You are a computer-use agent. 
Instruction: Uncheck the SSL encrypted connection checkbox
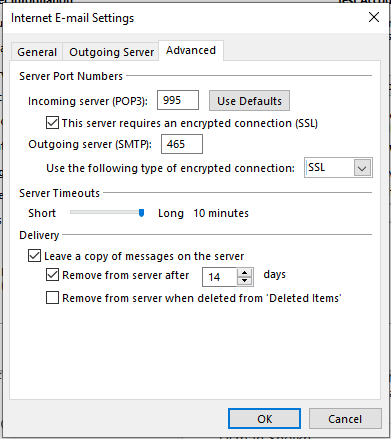click(x=52, y=123)
